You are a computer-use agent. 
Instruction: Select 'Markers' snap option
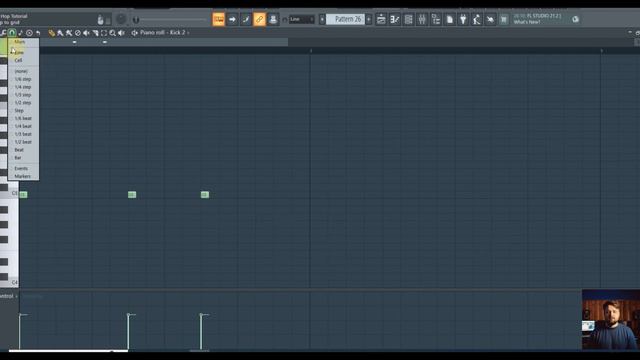[x=23, y=176]
